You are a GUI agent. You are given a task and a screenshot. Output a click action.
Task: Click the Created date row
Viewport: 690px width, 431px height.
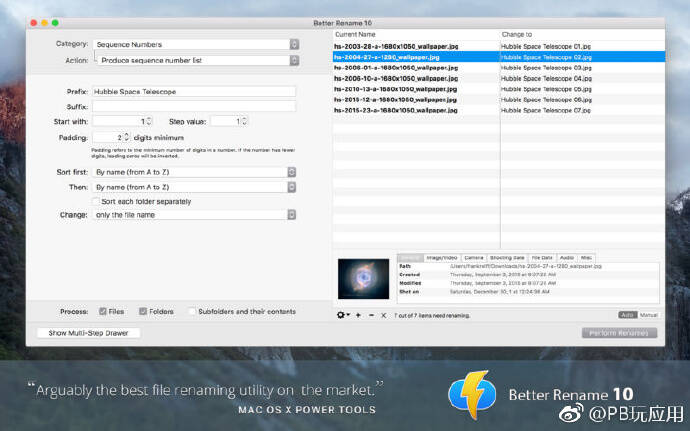(x=528, y=275)
